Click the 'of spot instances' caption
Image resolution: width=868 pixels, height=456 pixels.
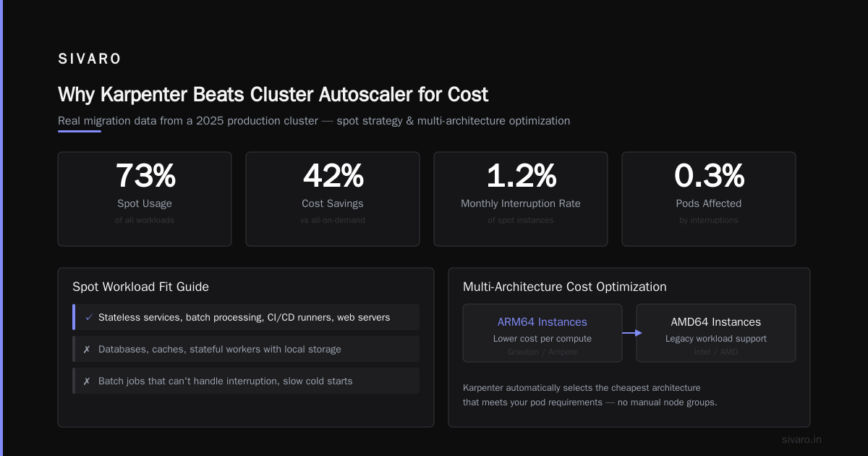[x=521, y=220]
